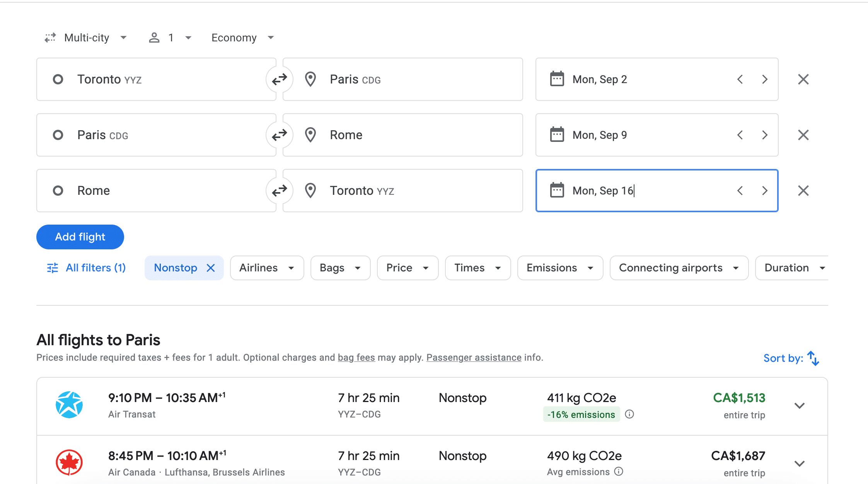The image size is (868, 484).
Task: Open All filters panel
Action: (x=87, y=268)
